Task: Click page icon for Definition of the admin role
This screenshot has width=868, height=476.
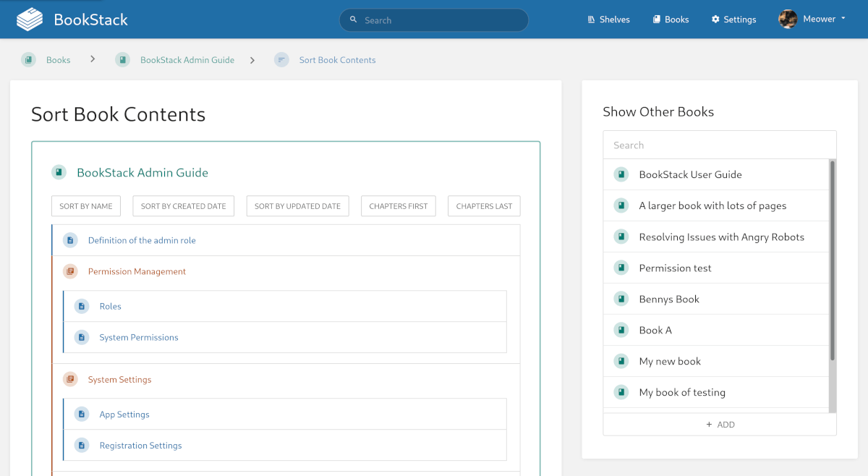Action: (70, 240)
